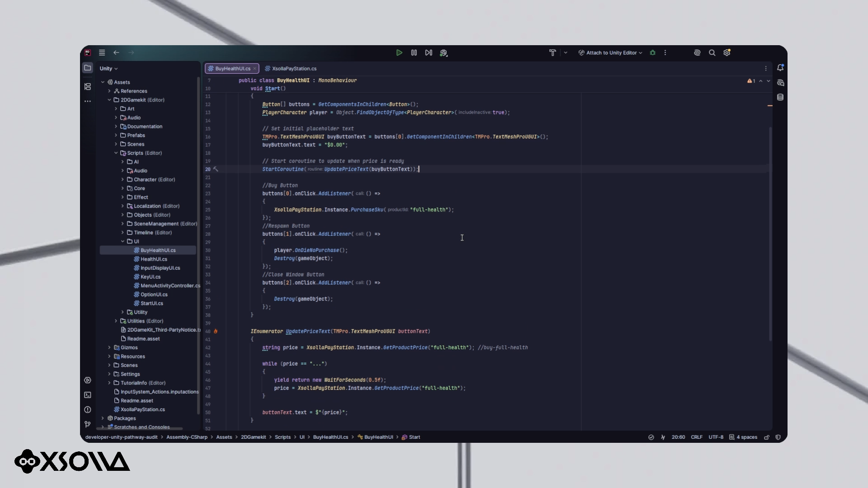Click the Unity Step frame button
Viewport: 868px width, 488px height.
(429, 53)
